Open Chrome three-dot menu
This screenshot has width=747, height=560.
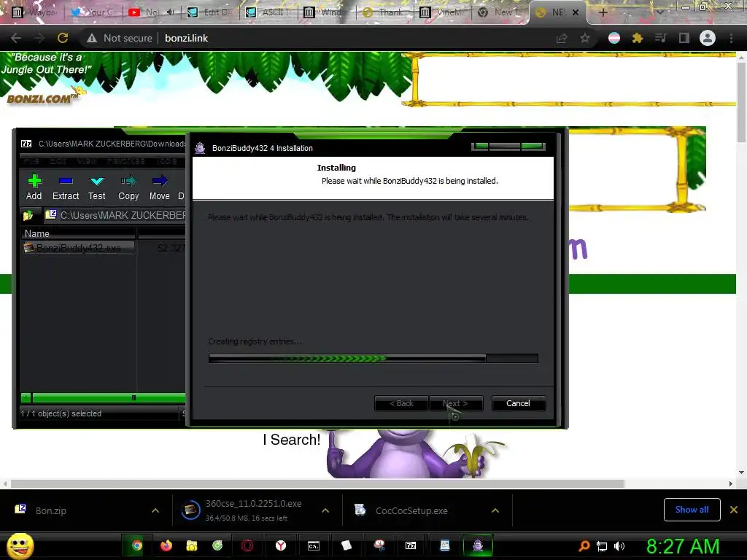(731, 38)
